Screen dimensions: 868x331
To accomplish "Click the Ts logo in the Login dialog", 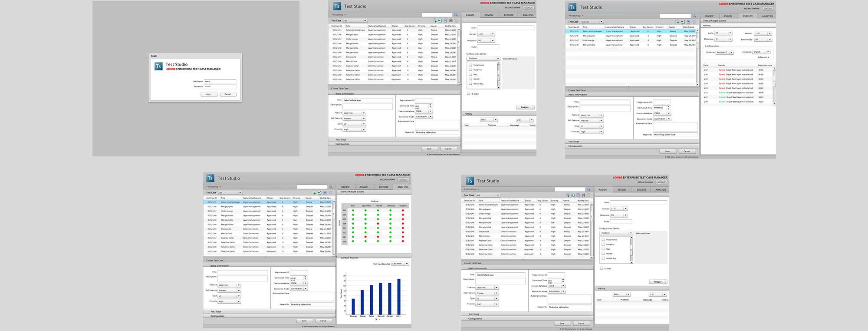I will pos(158,66).
